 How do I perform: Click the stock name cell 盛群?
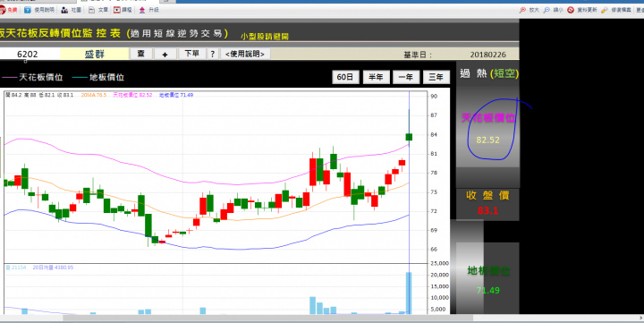(x=95, y=55)
